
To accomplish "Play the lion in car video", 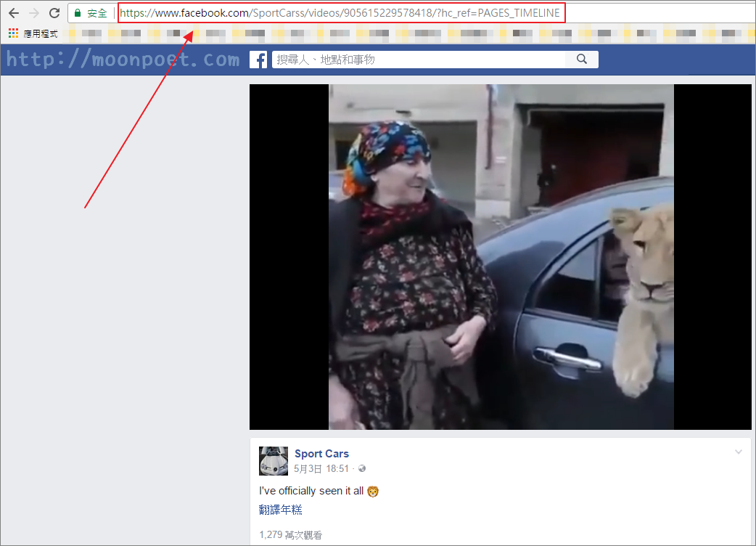I will pos(501,257).
